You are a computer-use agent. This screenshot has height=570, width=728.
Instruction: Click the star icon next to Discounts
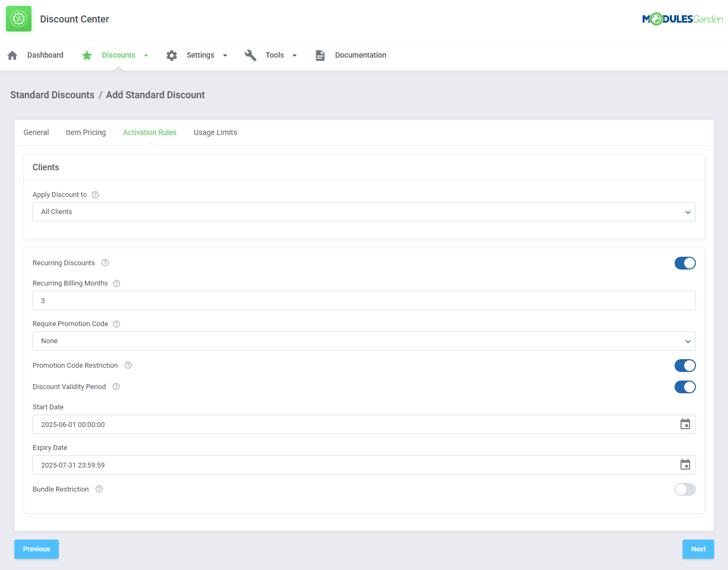tap(87, 54)
